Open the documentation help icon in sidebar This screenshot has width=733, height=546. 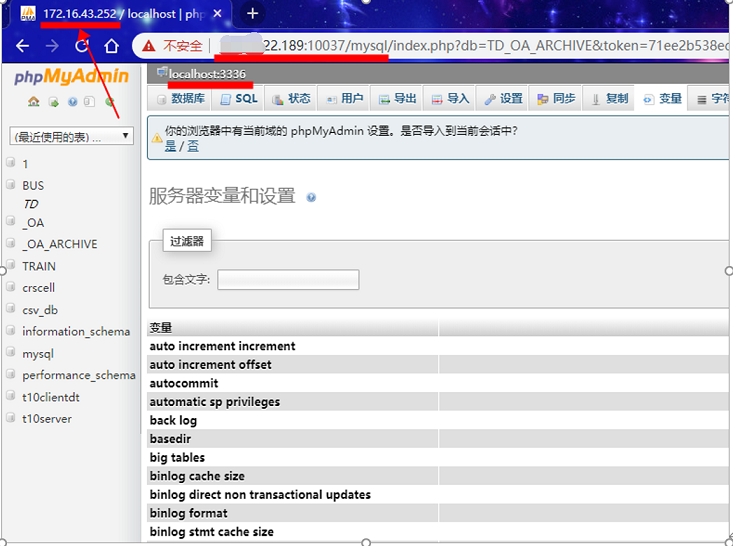click(x=72, y=101)
